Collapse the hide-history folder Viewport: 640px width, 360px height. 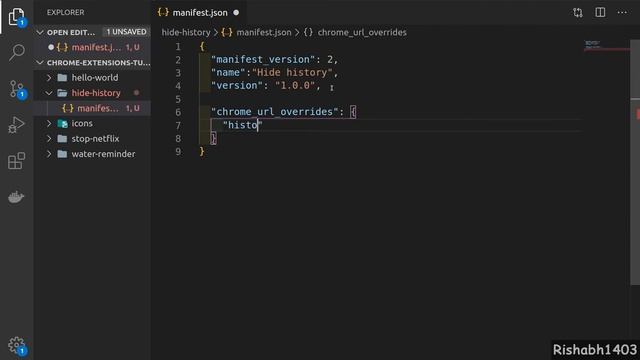click(x=49, y=93)
